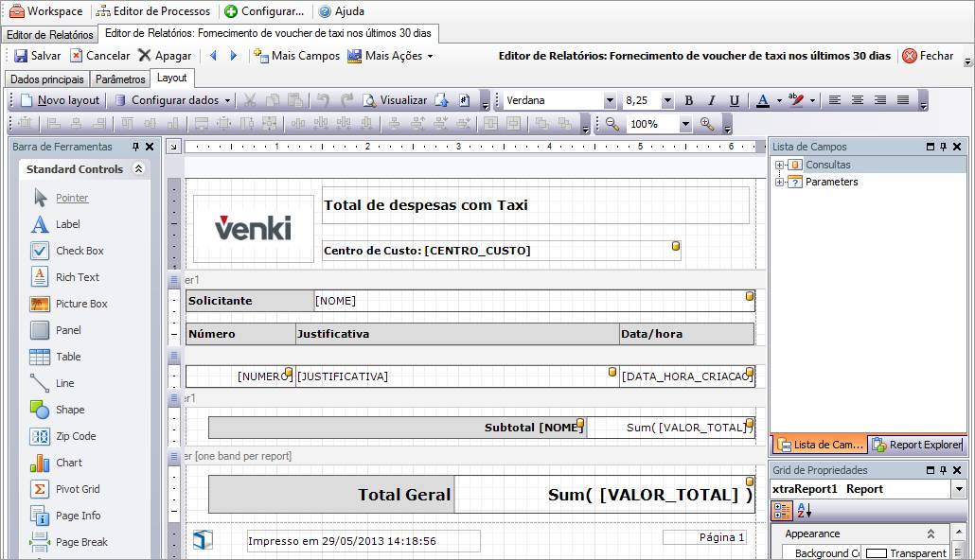Open the Ajuda menu
The width and height of the screenshot is (975, 560).
tap(342, 11)
